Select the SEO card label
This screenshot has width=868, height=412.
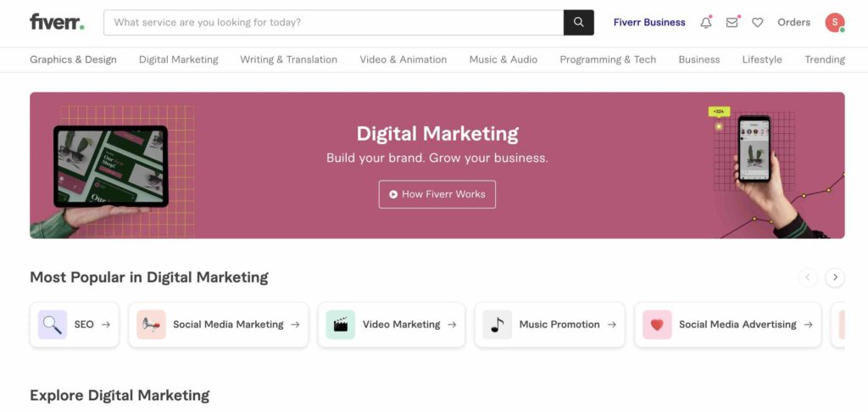(84, 325)
